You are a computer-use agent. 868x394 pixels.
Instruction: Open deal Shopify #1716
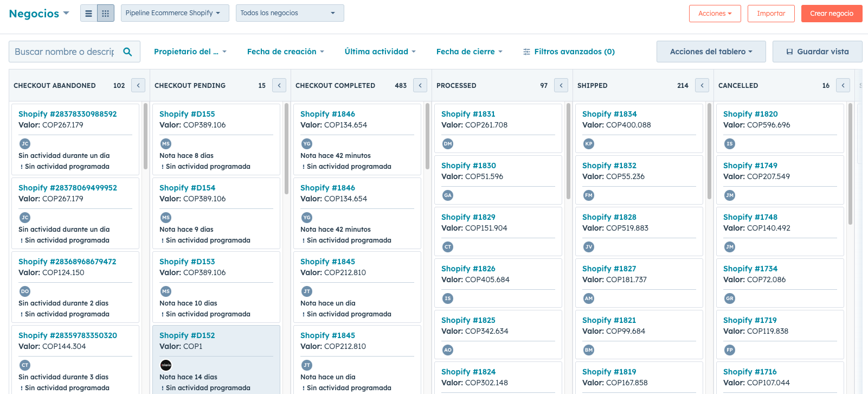pyautogui.click(x=750, y=372)
